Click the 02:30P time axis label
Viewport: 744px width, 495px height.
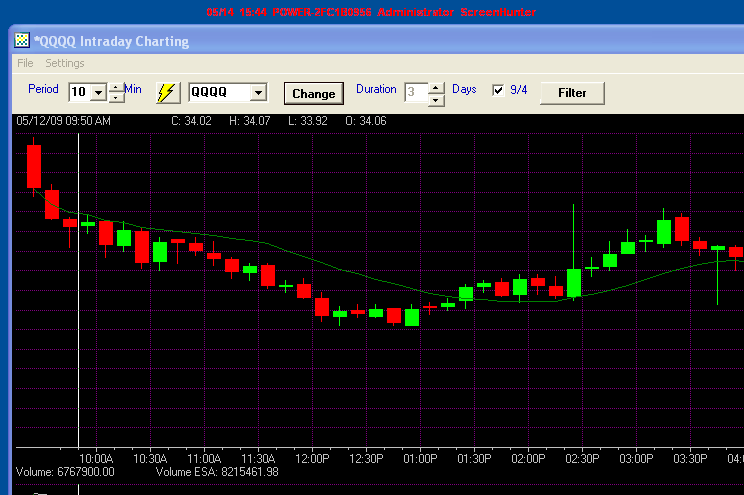(x=582, y=458)
